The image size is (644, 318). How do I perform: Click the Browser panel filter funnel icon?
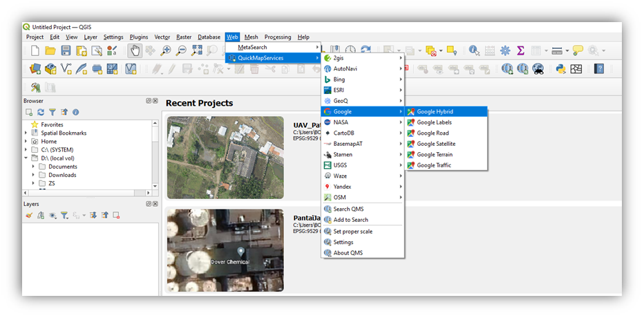point(52,112)
